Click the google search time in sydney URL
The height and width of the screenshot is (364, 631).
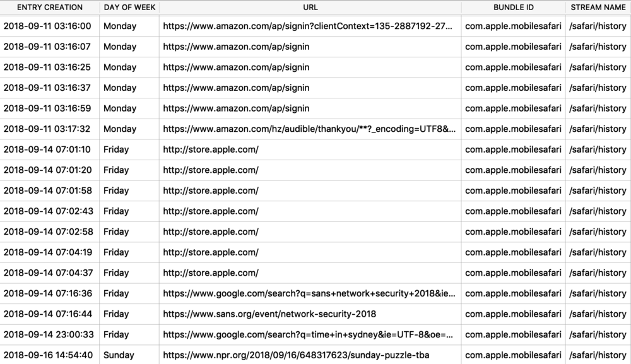click(308, 334)
